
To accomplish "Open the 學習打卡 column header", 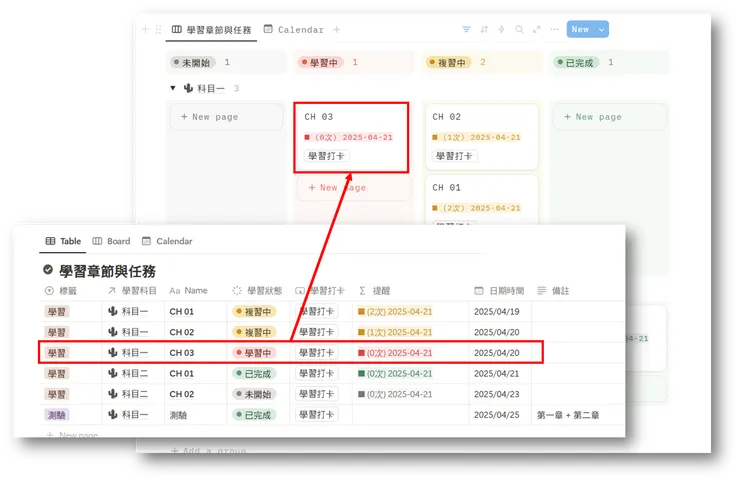I will (320, 291).
